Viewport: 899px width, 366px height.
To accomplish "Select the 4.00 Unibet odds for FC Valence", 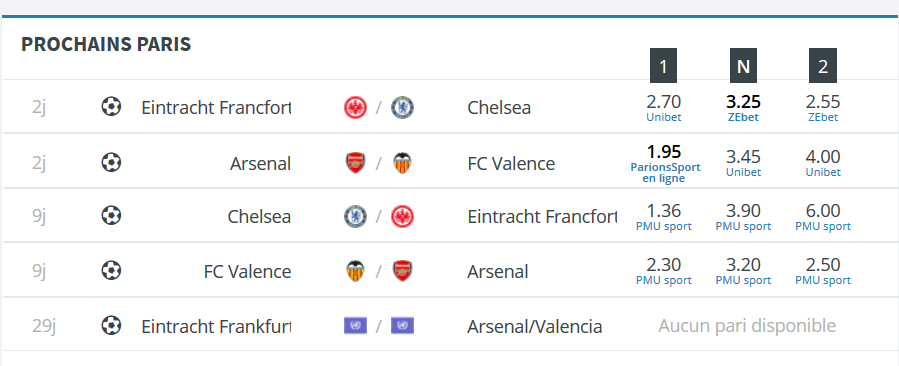I will click(823, 163).
